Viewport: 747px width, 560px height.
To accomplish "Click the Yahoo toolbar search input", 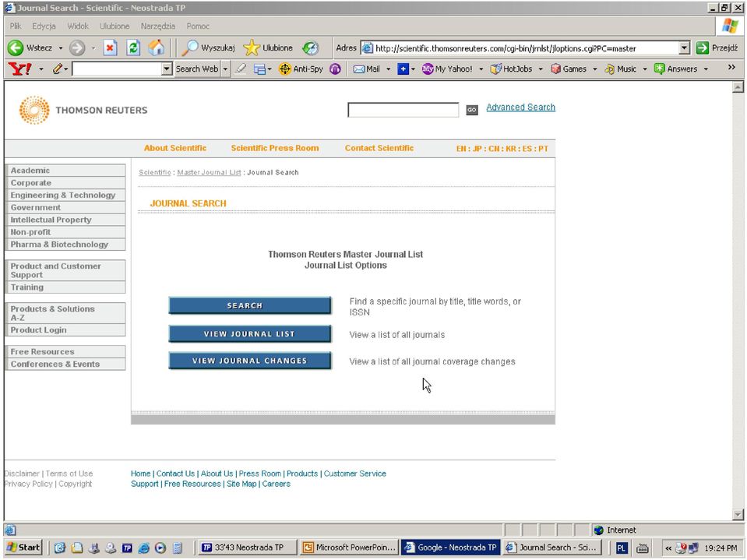I will click(117, 69).
